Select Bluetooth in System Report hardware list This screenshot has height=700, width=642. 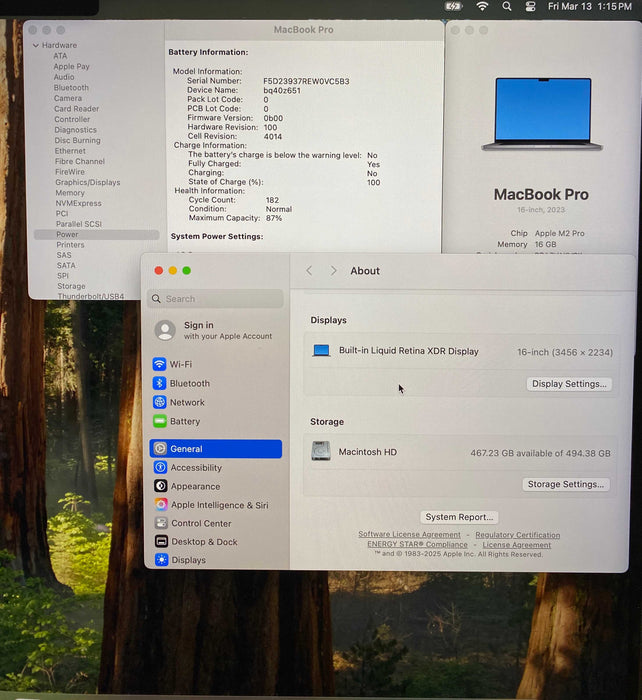click(71, 88)
